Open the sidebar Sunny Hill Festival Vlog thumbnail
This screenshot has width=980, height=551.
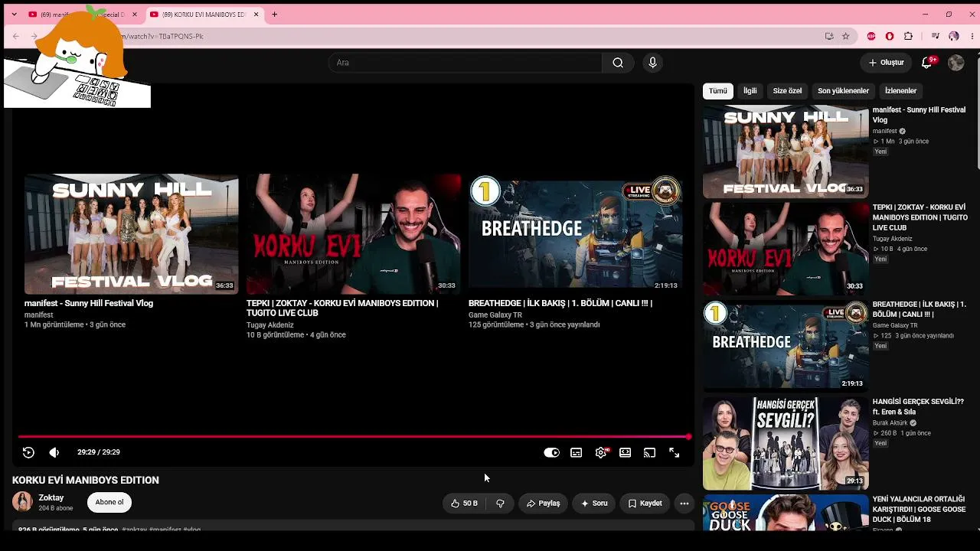coord(786,152)
